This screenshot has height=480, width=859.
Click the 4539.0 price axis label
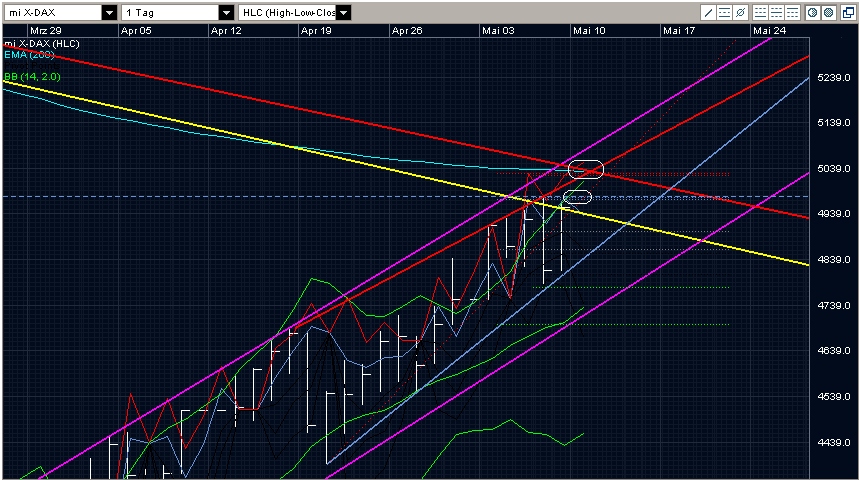tap(834, 397)
